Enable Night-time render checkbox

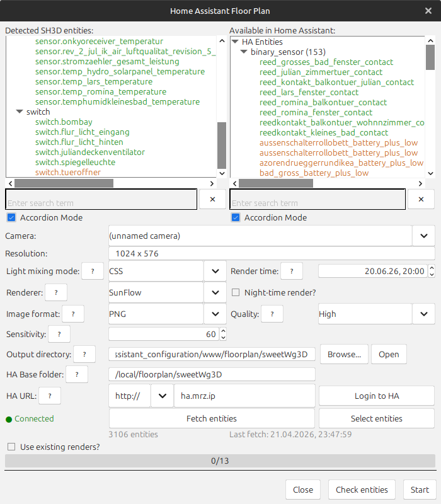[x=236, y=292]
